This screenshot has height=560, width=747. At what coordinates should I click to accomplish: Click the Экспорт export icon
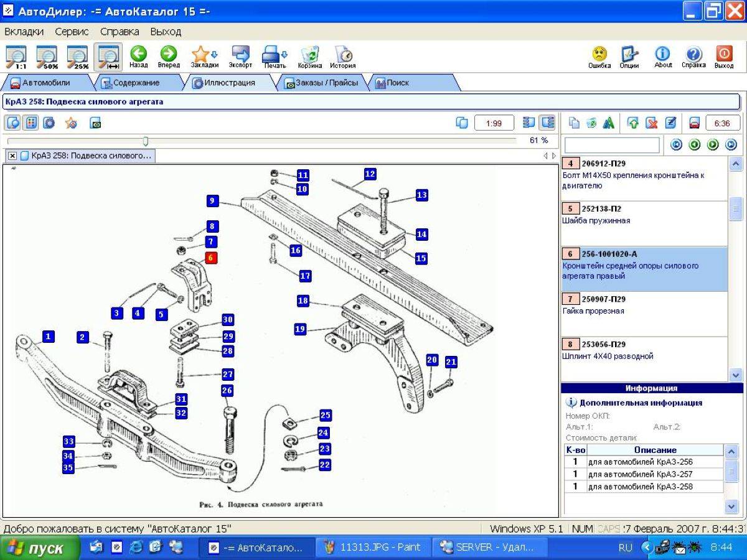[240, 56]
